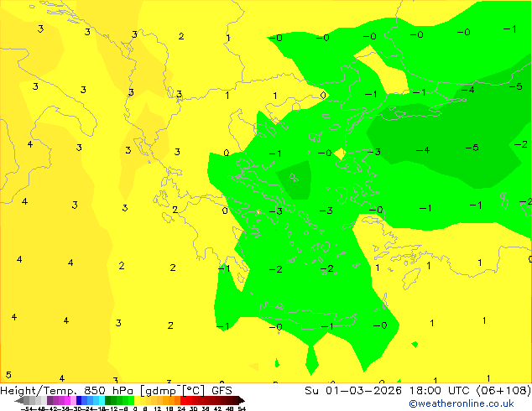Select the dark blue swatch in temperature legend

click(79, 400)
